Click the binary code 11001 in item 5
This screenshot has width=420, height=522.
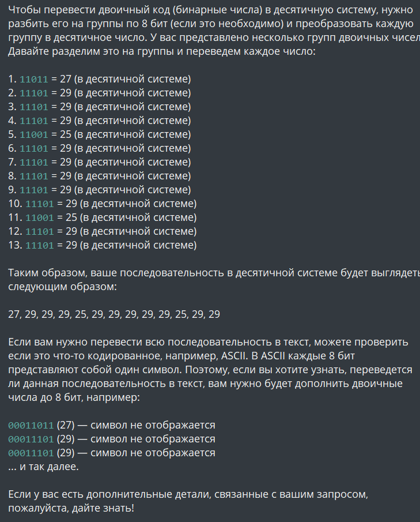(34, 134)
